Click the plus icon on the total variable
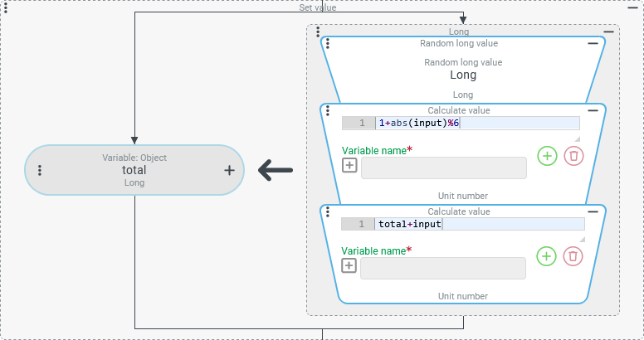The width and height of the screenshot is (644, 340). click(229, 171)
